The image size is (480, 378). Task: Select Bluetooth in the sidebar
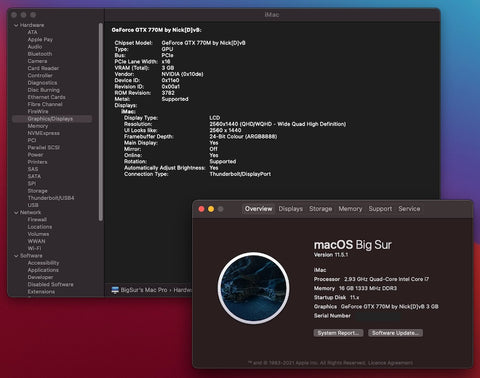40,54
